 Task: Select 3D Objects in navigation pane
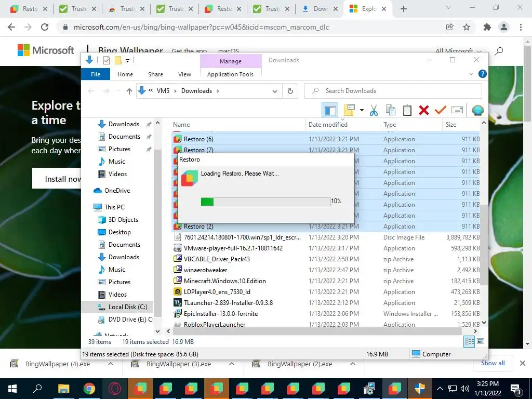point(118,220)
